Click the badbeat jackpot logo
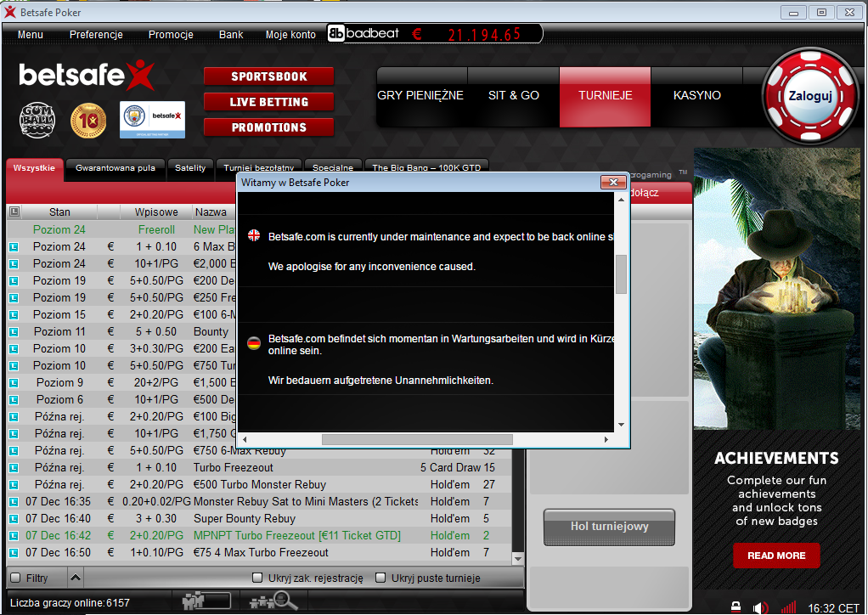This screenshot has width=868, height=615. [x=364, y=34]
